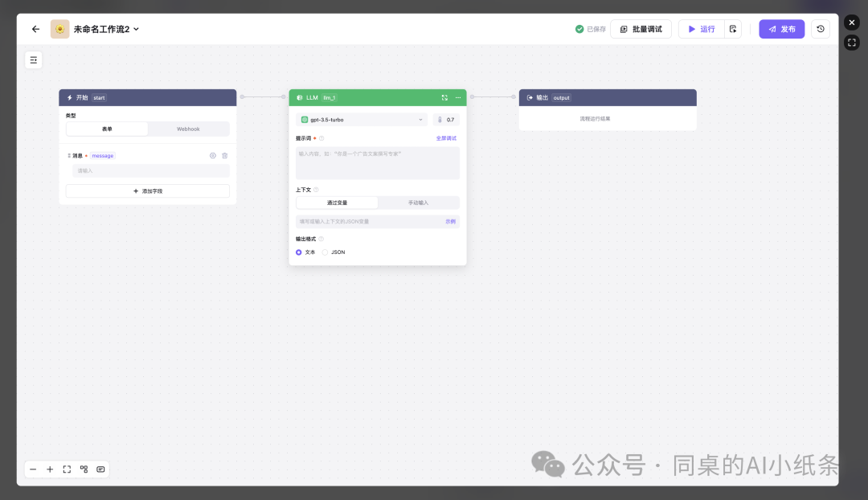The height and width of the screenshot is (500, 868).
Task: Open version history clock icon
Action: point(820,29)
